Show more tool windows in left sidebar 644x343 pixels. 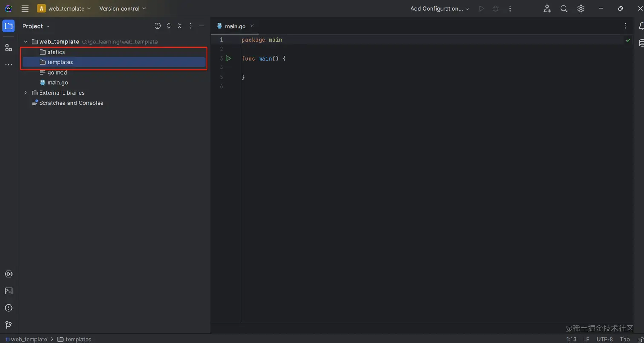click(9, 65)
